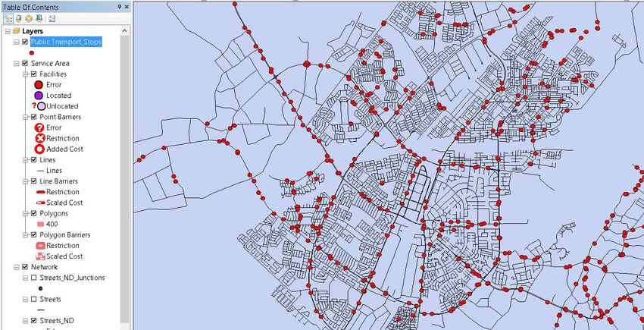Collapse the top-level Layers data frame

7,31
